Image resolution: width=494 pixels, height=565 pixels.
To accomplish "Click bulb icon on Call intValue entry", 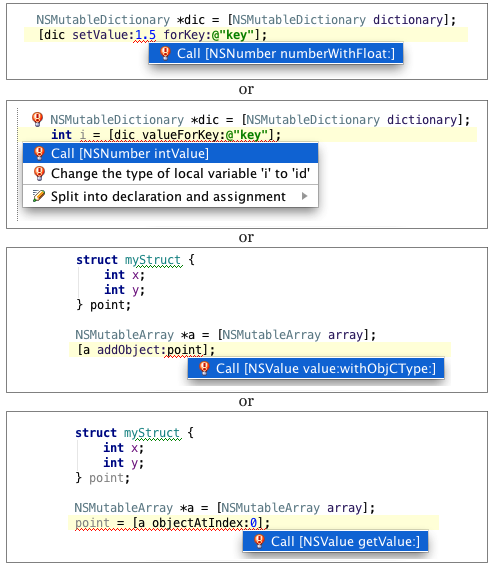I will click(39, 153).
